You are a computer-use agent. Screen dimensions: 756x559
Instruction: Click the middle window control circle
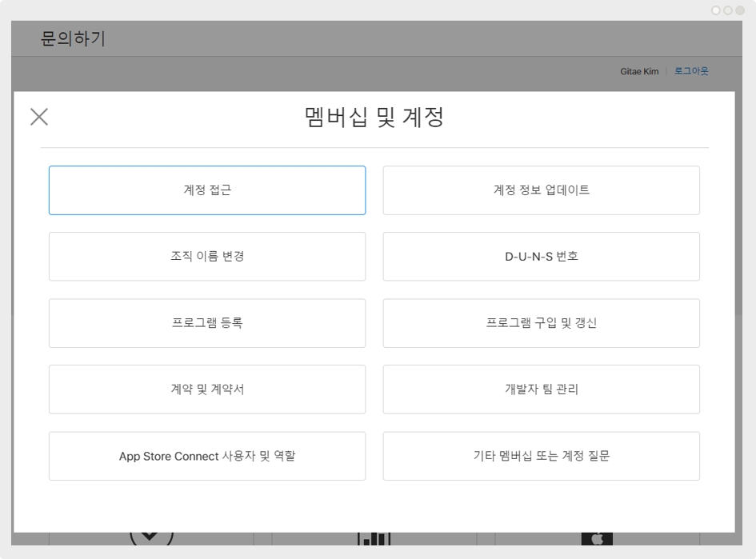(727, 10)
